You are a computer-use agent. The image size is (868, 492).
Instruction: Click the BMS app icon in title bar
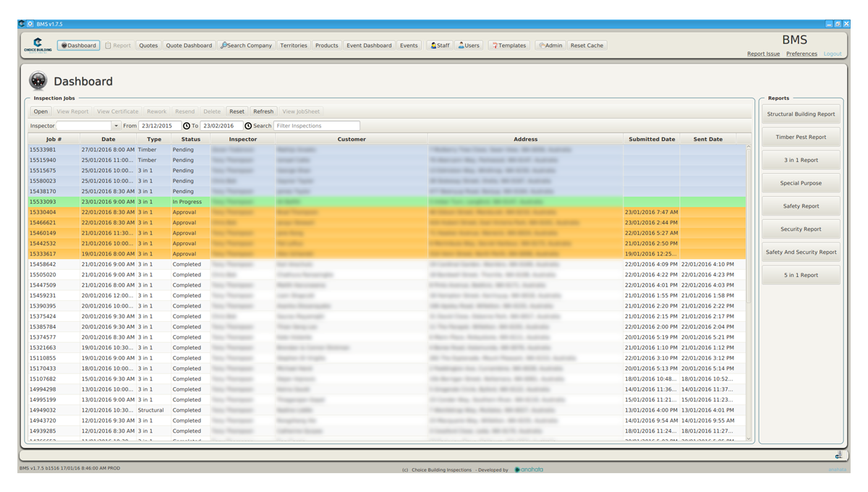(21, 24)
